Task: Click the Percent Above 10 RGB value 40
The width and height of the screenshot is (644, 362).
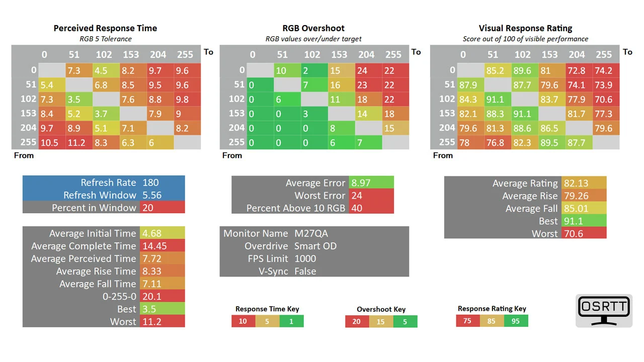Action: coord(371,208)
